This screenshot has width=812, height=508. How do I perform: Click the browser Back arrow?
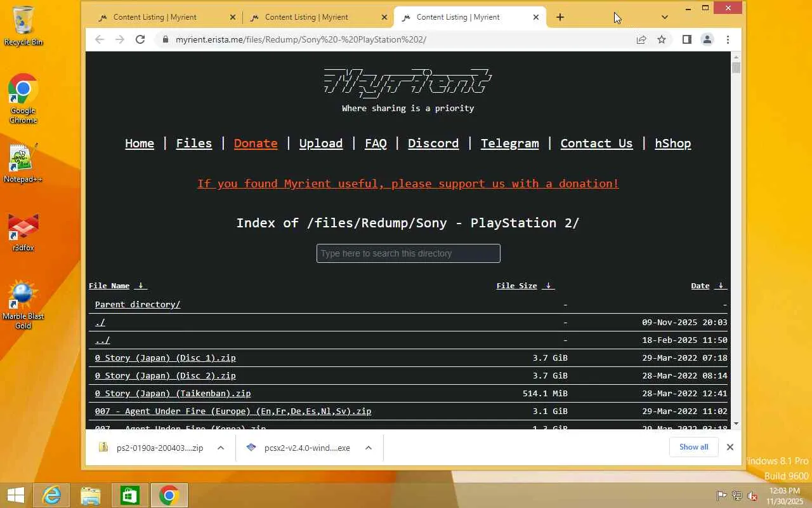(100, 39)
